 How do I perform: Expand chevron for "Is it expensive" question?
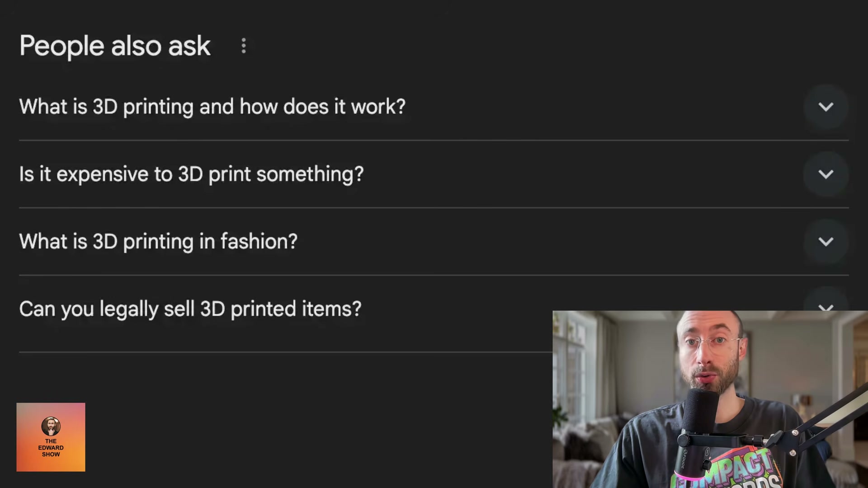pos(826,174)
